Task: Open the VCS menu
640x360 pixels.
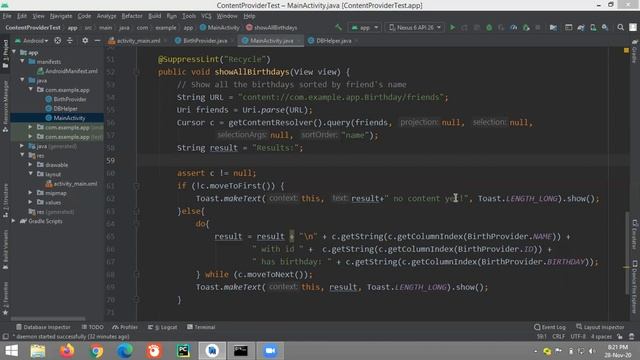Action: 206,16
